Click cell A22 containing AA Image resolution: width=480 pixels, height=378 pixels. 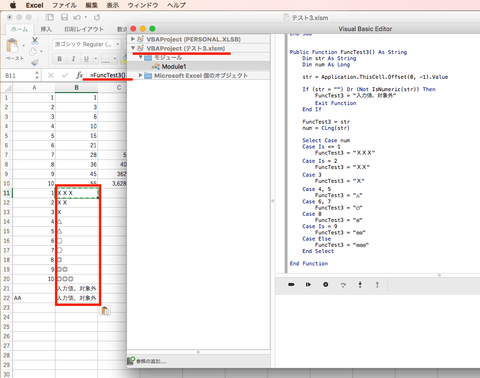pos(34,298)
